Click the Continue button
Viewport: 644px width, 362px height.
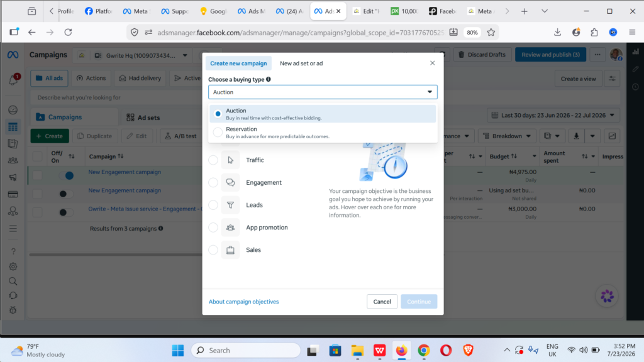tap(418, 302)
